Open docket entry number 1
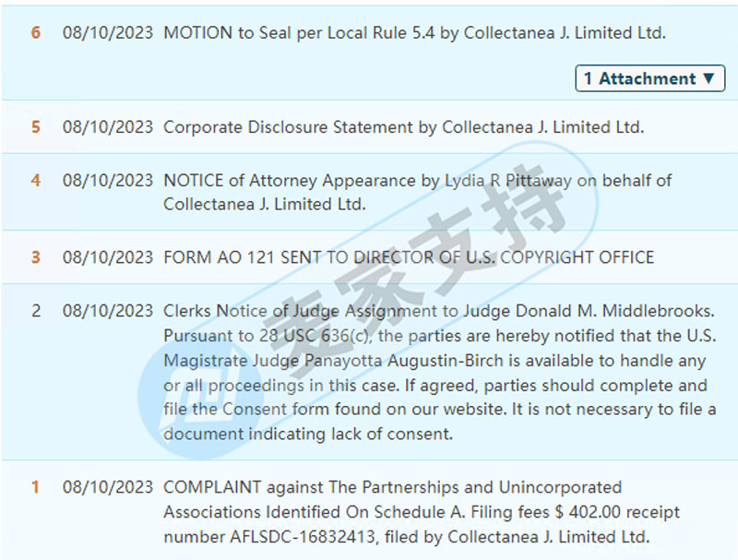This screenshot has height=560, width=738. pyautogui.click(x=36, y=487)
